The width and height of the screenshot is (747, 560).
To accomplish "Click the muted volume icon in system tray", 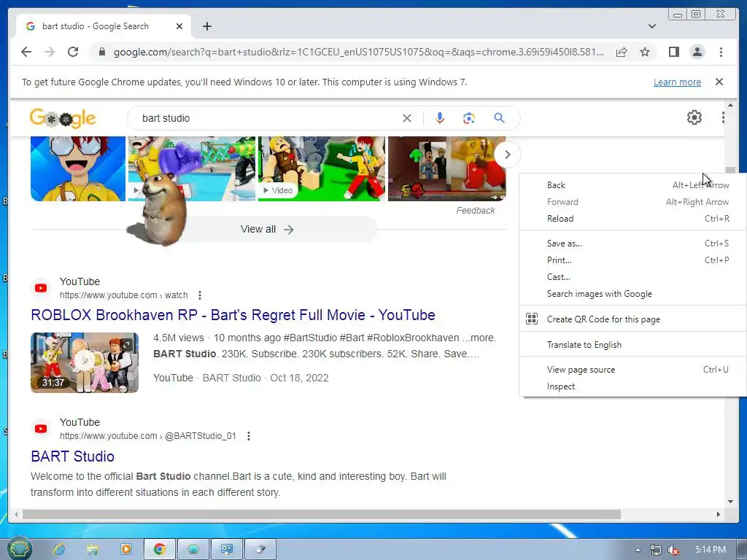I will (x=673, y=550).
